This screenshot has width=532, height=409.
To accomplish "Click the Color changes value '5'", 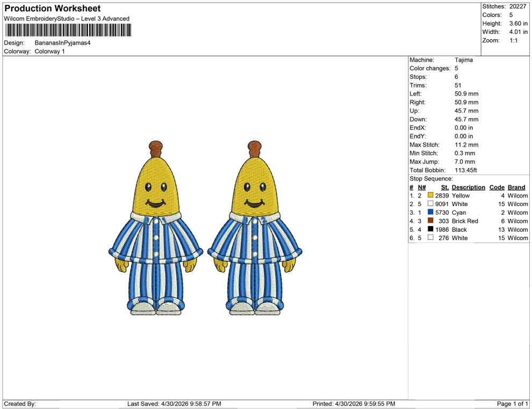I will 456,69.
